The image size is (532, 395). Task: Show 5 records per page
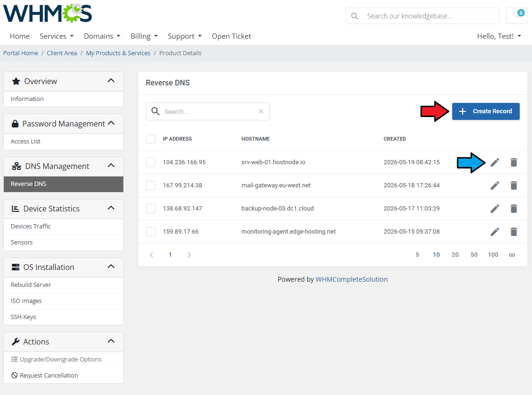(x=417, y=255)
